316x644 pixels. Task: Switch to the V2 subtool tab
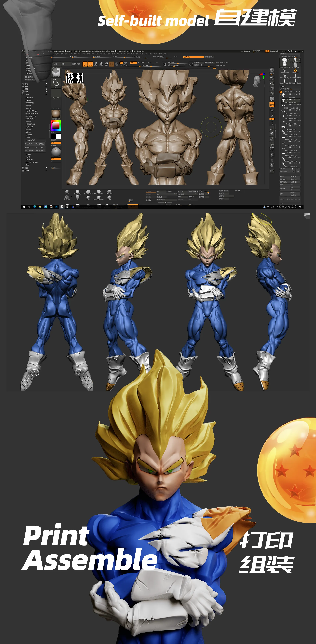pyautogui.click(x=284, y=92)
